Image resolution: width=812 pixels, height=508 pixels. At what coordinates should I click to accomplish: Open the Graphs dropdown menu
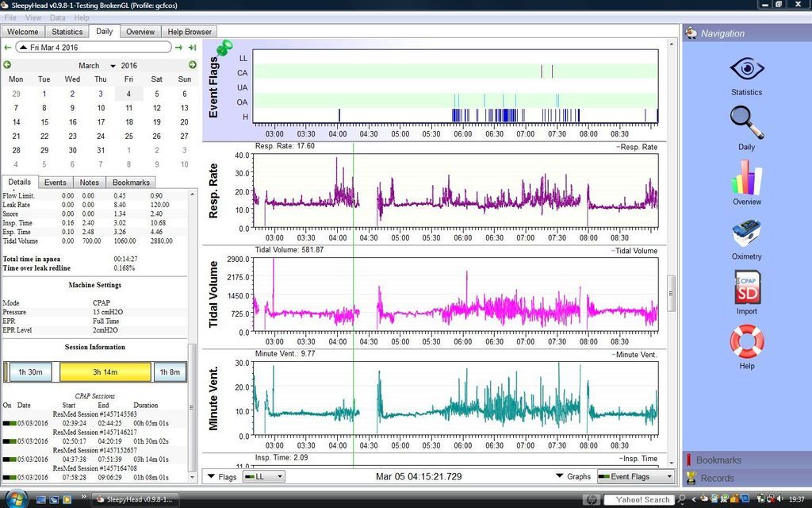point(573,476)
